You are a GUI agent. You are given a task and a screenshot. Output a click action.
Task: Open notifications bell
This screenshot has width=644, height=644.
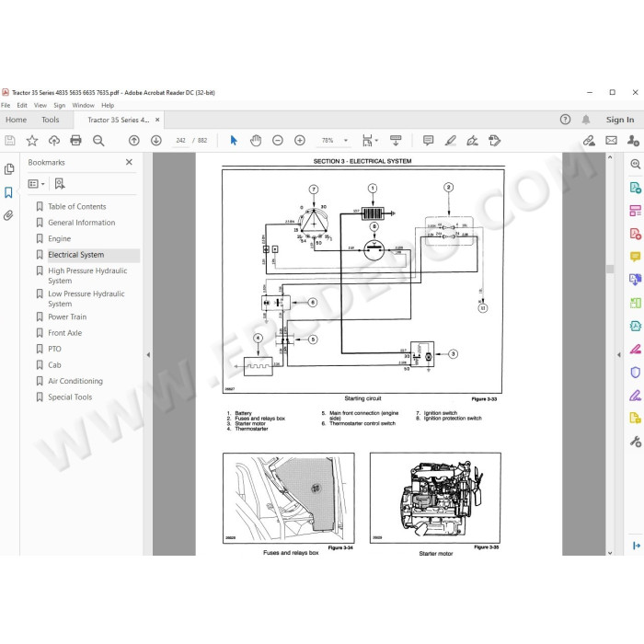click(x=586, y=120)
